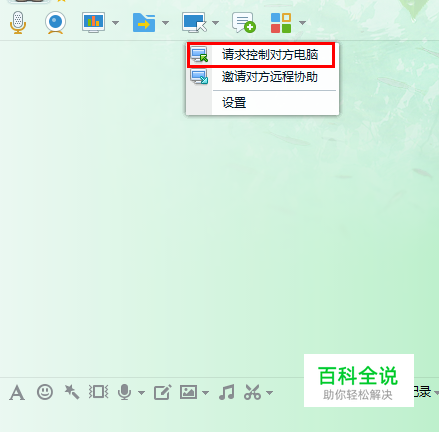The image size is (439, 432).
Task: Click the remote desktop control icon
Action: (194, 22)
